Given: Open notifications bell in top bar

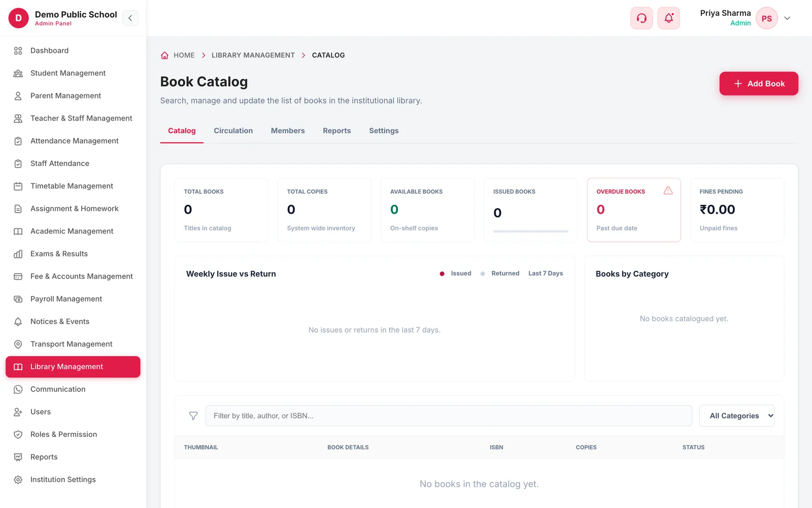Looking at the screenshot, I should click(669, 18).
